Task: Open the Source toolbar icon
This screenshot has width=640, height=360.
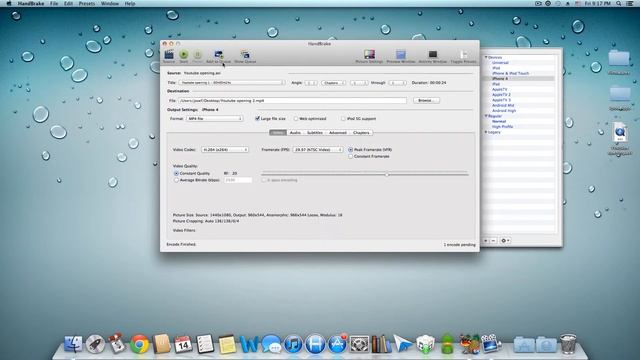Action: [169, 54]
